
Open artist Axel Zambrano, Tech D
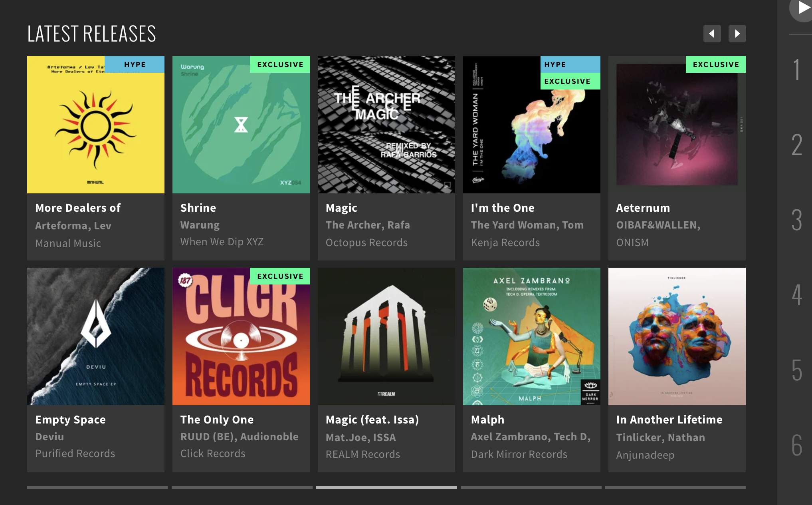point(531,437)
